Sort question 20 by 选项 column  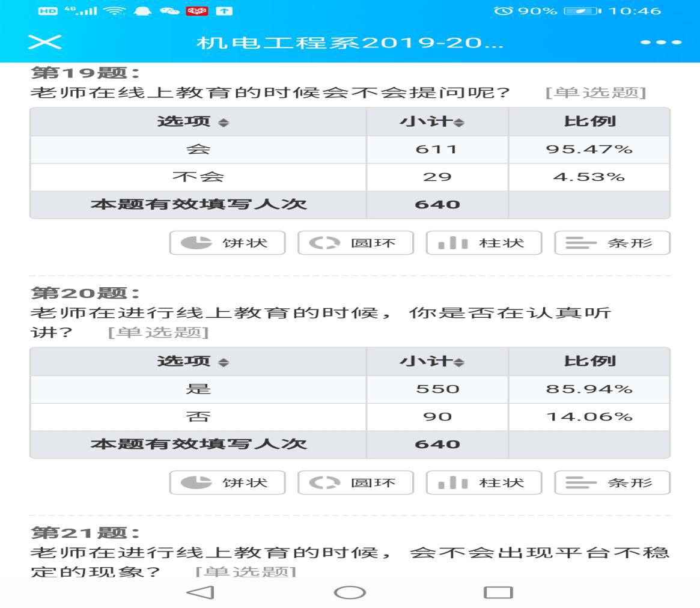tap(198, 361)
